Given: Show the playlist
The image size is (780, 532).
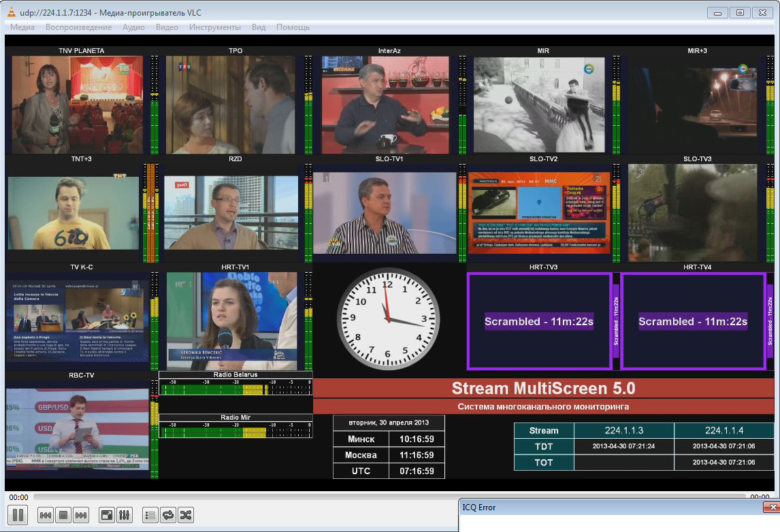Looking at the screenshot, I should (150, 516).
